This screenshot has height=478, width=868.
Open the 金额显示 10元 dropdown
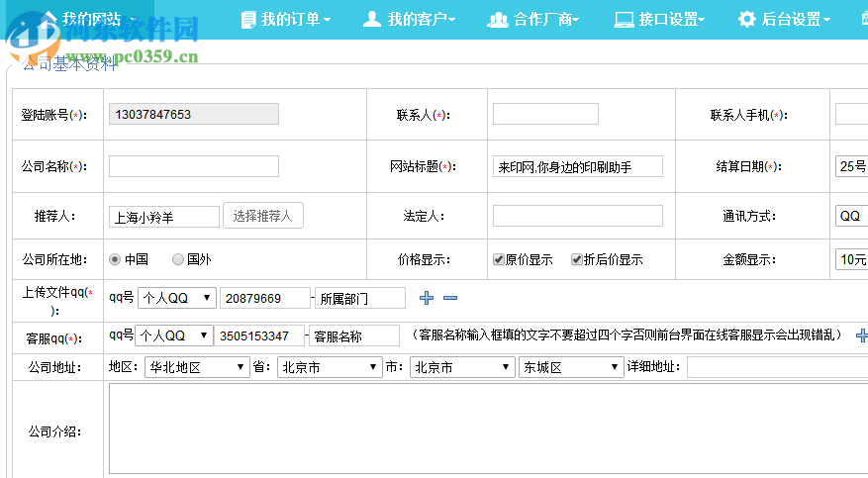tap(851, 259)
